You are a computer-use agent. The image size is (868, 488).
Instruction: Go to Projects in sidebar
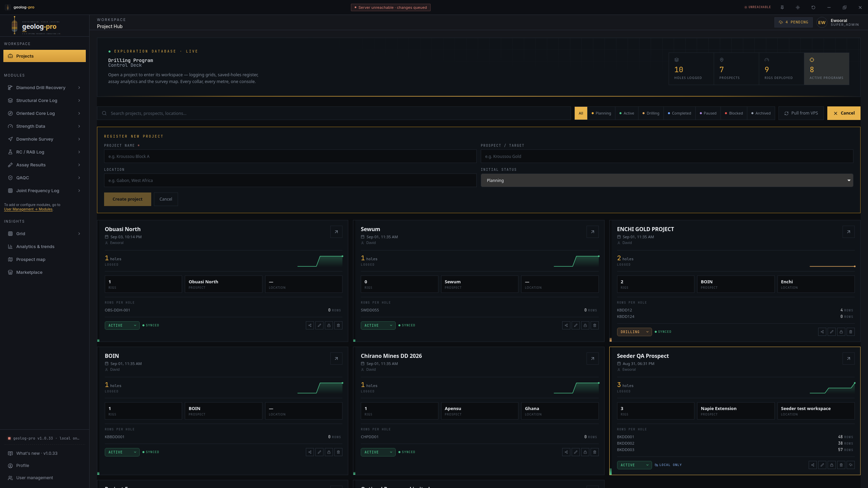(44, 56)
